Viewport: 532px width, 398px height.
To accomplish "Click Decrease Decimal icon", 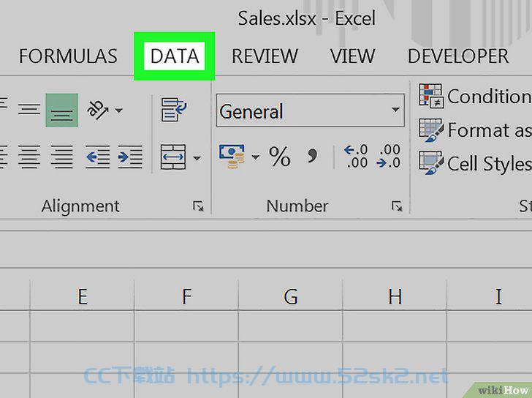I will point(388,156).
